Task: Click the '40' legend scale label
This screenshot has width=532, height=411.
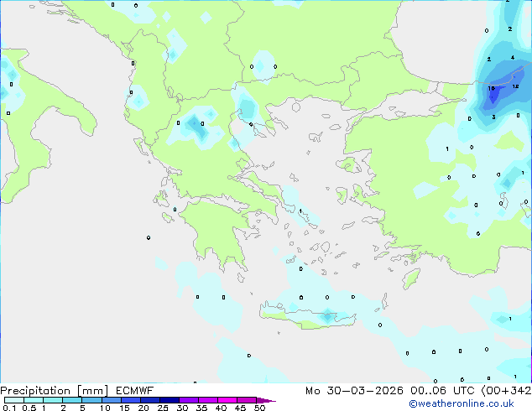Action: [x=221, y=408]
